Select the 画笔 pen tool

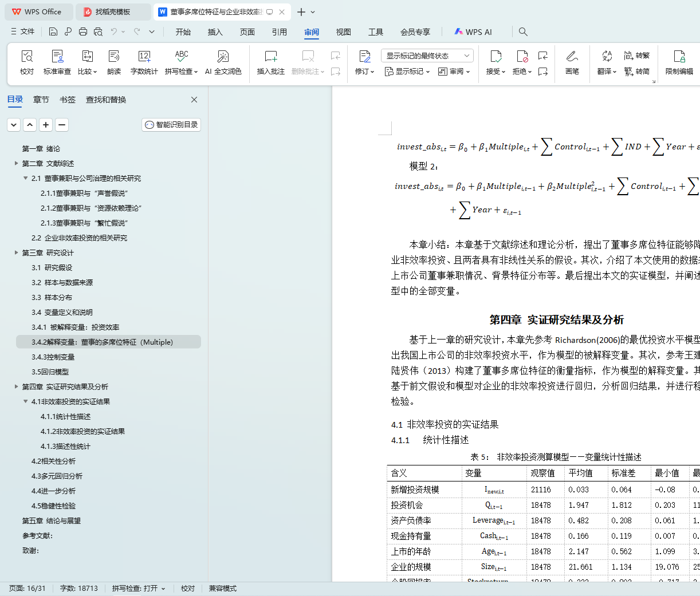point(572,62)
